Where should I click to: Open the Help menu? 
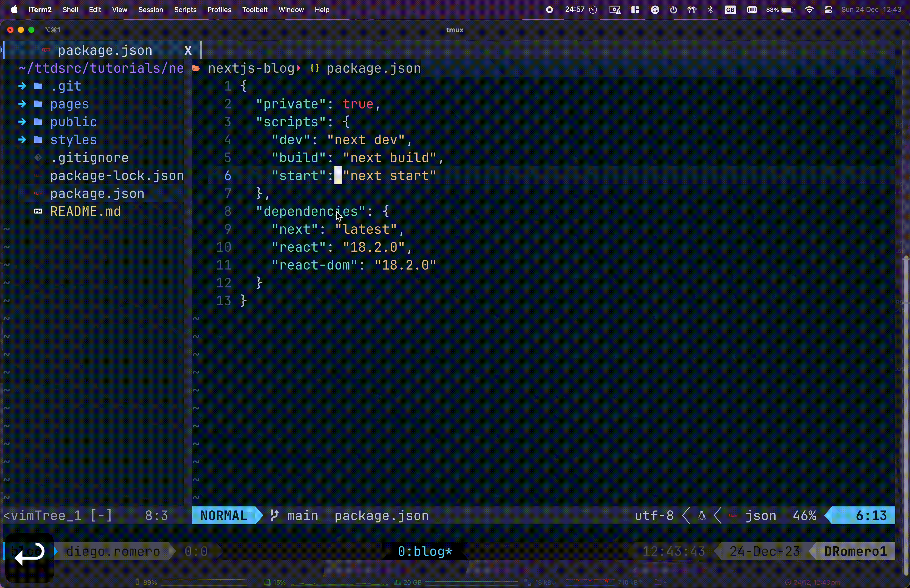tap(322, 10)
